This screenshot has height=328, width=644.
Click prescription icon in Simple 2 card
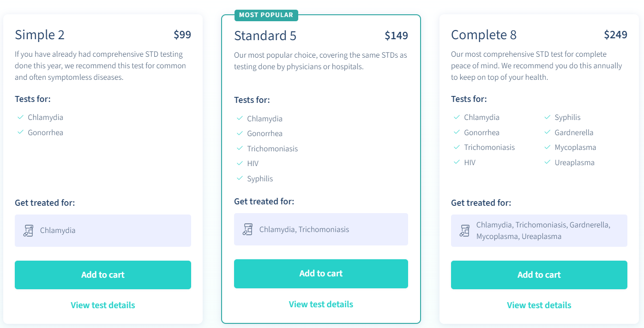tap(29, 231)
